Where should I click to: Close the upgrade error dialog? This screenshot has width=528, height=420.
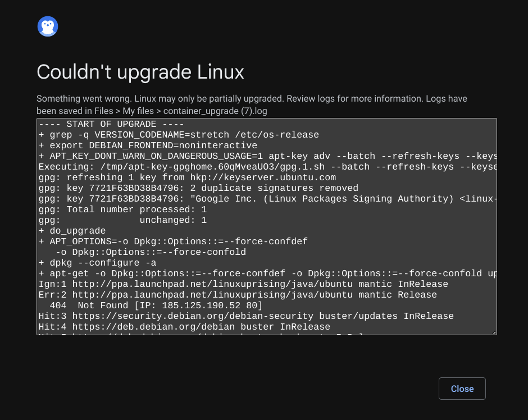pyautogui.click(x=462, y=389)
